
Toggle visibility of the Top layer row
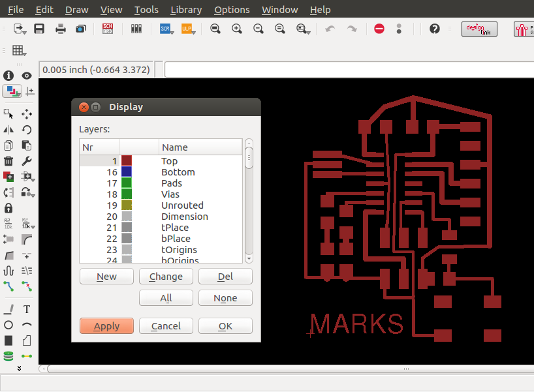(170, 161)
